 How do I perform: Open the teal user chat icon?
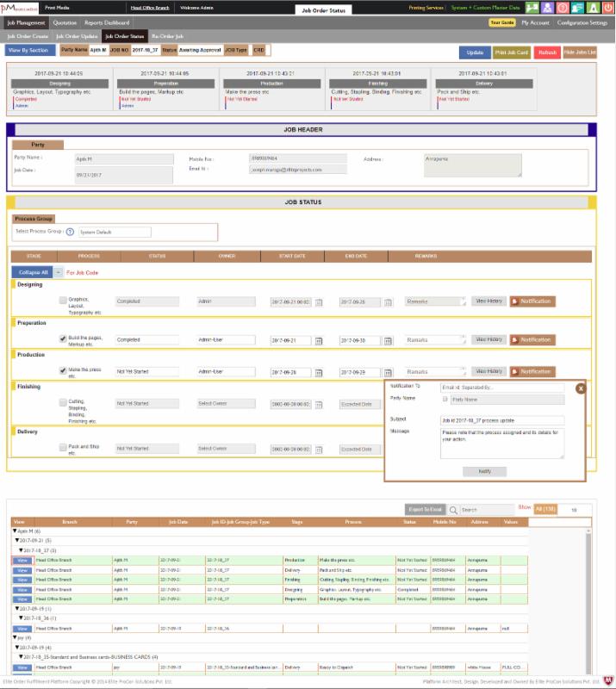coord(578,8)
